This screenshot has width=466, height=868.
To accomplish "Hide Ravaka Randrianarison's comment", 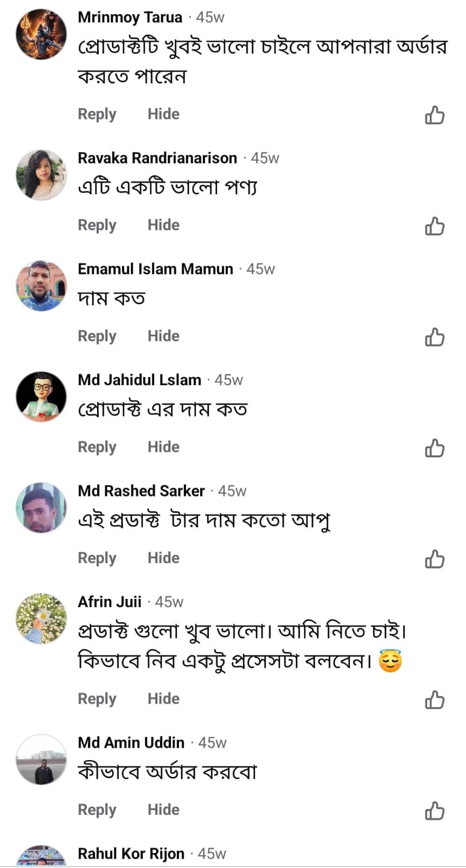I will point(163,225).
